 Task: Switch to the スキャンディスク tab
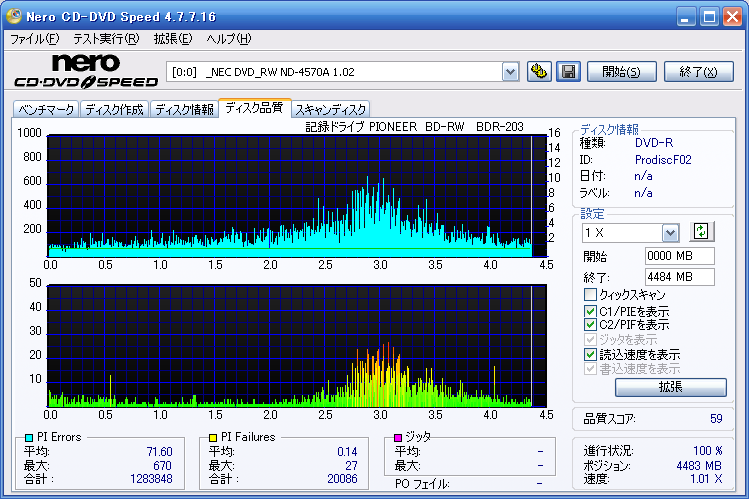330,109
